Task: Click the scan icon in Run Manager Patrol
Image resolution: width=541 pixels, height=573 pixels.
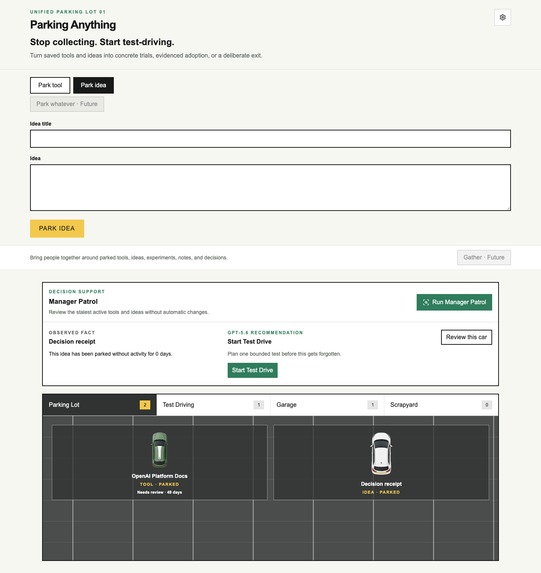Action: 426,302
